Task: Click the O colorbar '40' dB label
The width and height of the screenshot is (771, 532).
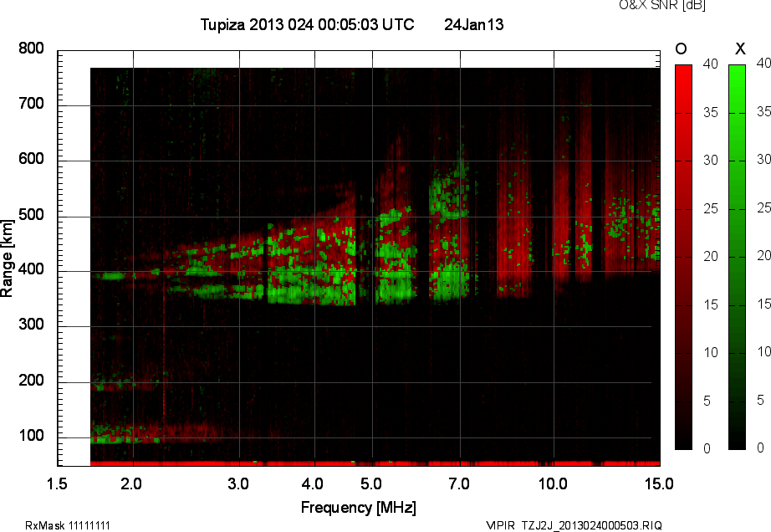Action: click(711, 64)
